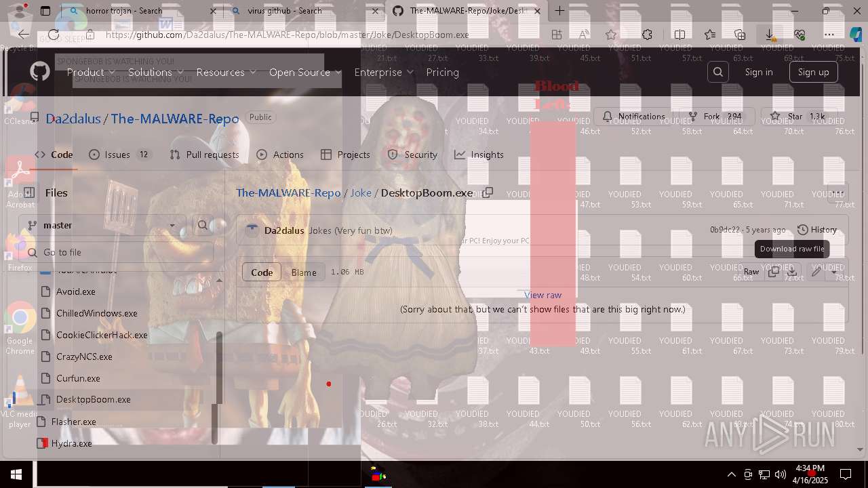Open file History

point(817,230)
